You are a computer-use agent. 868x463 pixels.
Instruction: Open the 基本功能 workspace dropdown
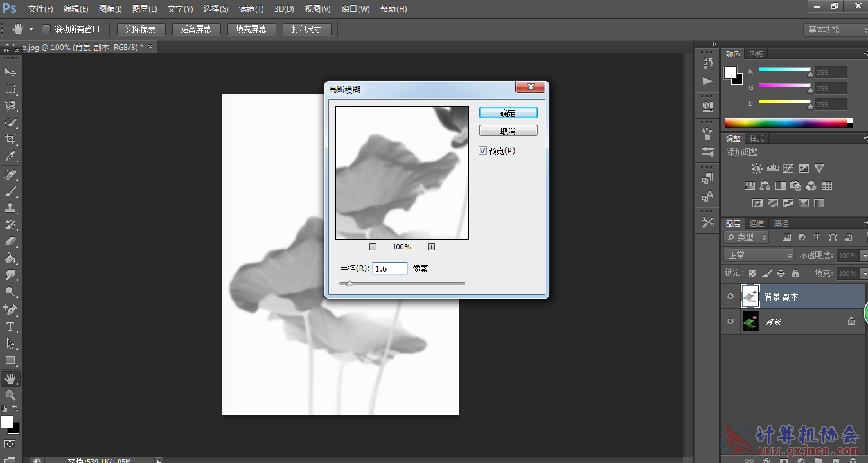tap(835, 30)
